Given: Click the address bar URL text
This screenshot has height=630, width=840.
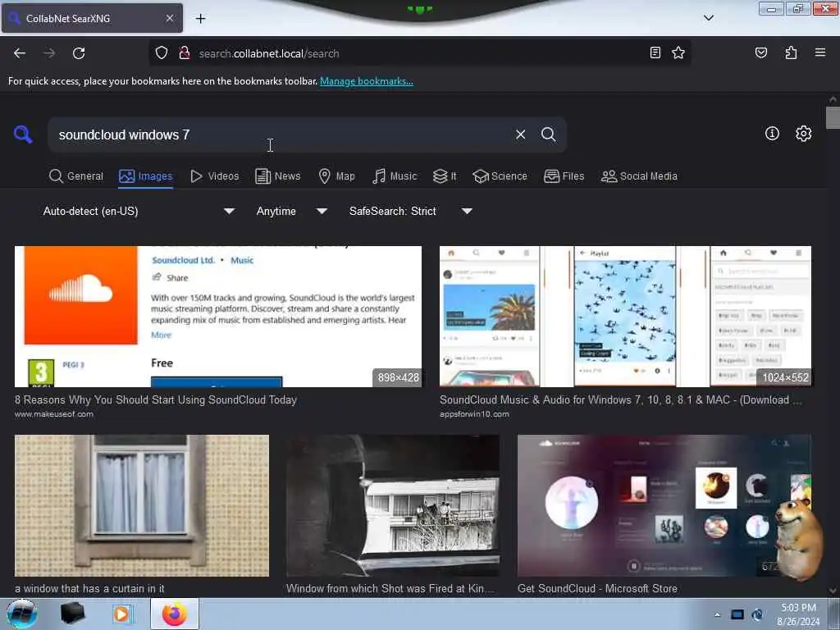Looking at the screenshot, I should 269,53.
